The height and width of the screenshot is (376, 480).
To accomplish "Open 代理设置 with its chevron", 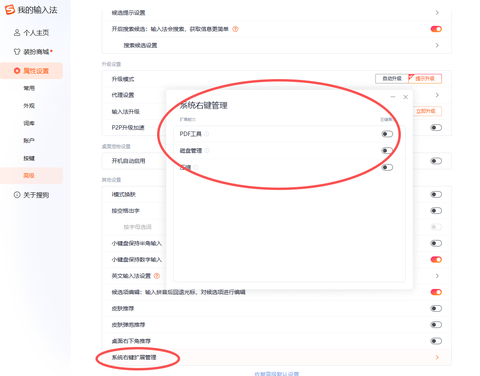I will point(437,95).
